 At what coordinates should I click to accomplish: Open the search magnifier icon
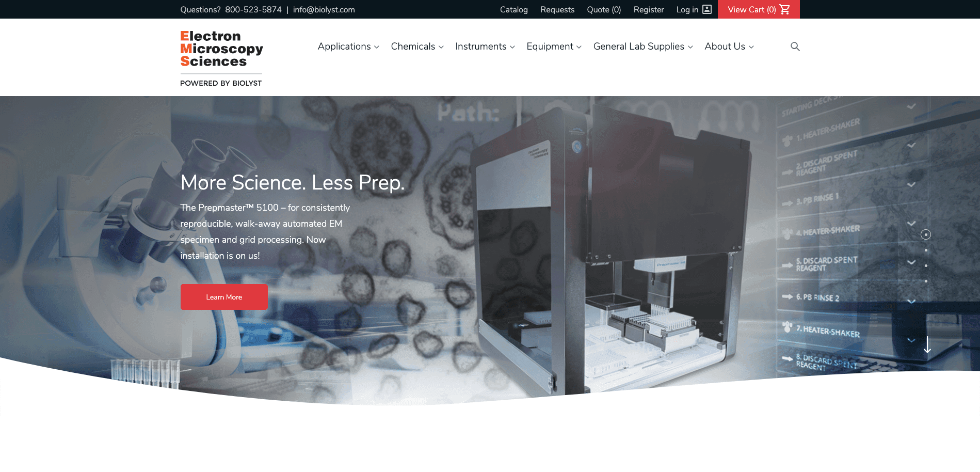tap(795, 46)
